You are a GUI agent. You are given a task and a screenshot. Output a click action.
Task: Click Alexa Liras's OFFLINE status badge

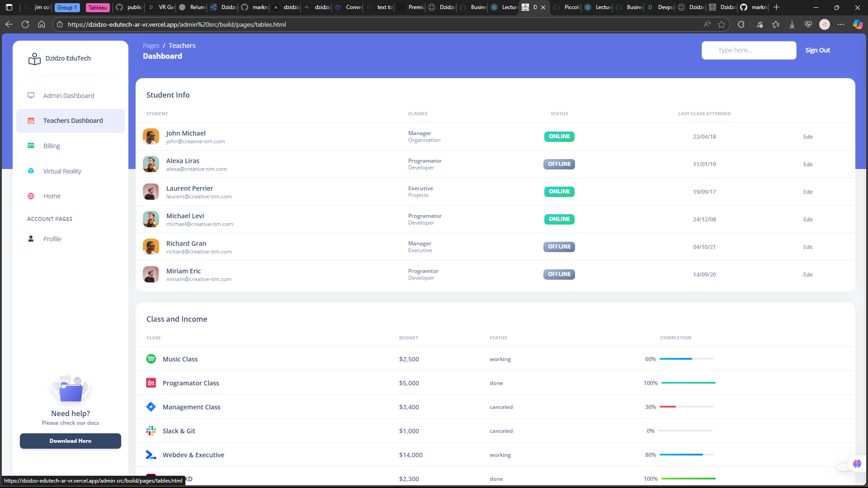(559, 164)
